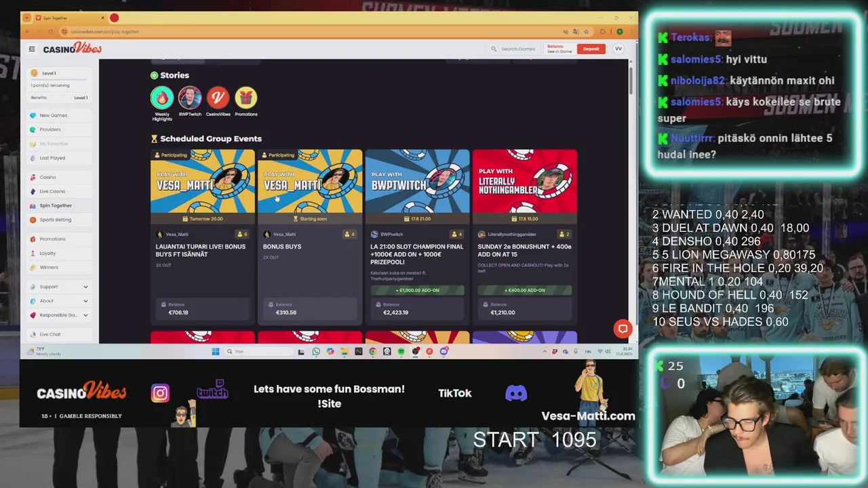Image resolution: width=868 pixels, height=488 pixels.
Task: Click the +€1,000.00 ADD-ON badge
Action: 417,290
